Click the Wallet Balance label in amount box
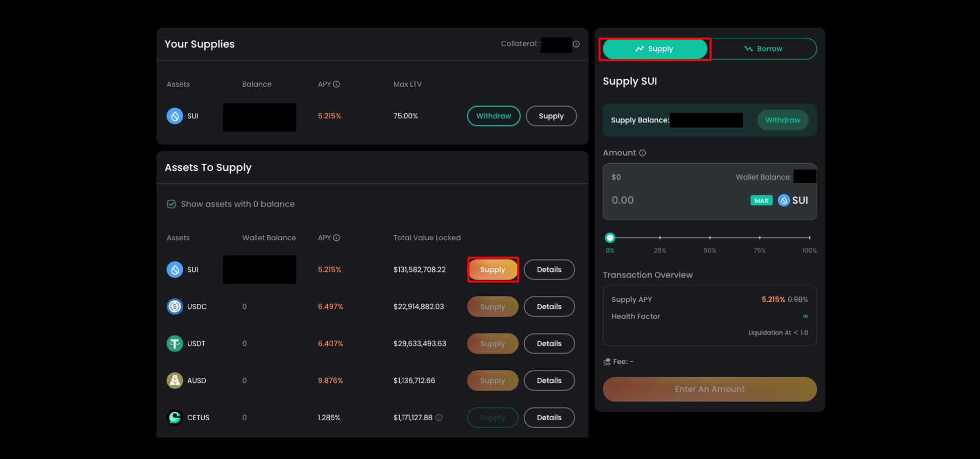 764,177
